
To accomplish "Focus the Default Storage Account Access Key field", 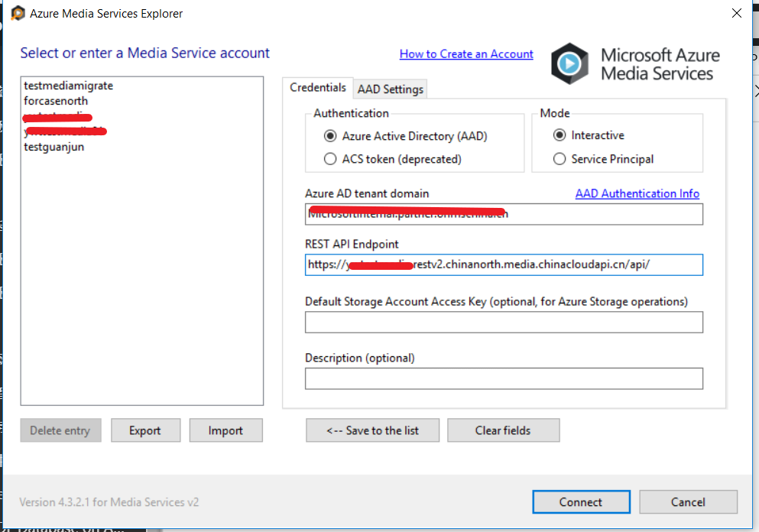I will click(503, 323).
